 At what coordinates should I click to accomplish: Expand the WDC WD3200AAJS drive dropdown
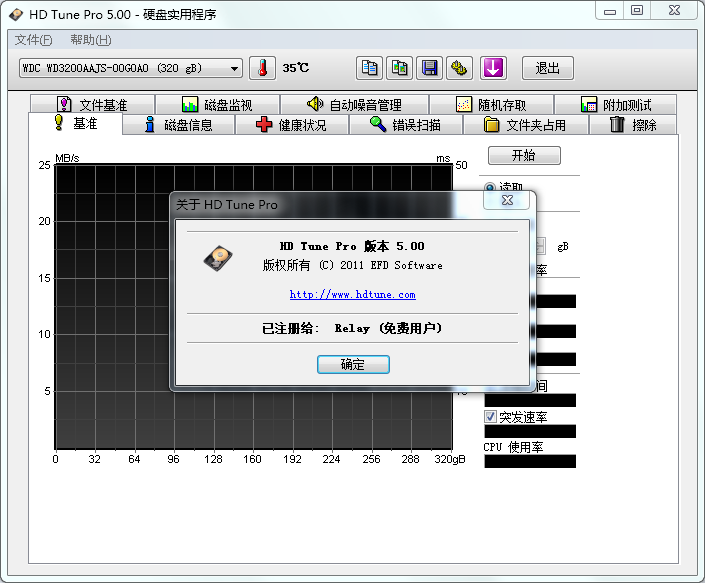pos(235,68)
